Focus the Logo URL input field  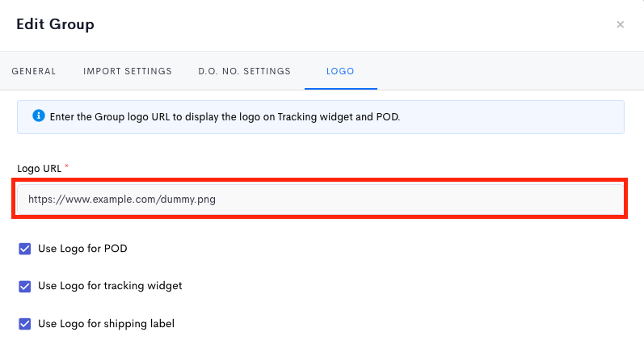click(x=320, y=199)
